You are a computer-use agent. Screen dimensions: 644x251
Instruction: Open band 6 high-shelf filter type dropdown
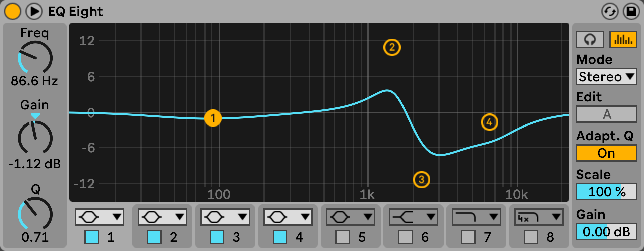click(x=413, y=217)
